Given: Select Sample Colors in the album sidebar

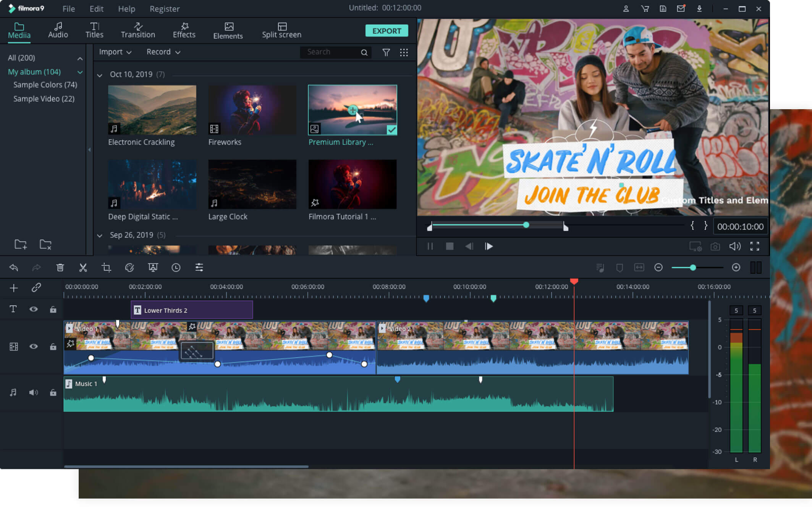Looking at the screenshot, I should (44, 85).
